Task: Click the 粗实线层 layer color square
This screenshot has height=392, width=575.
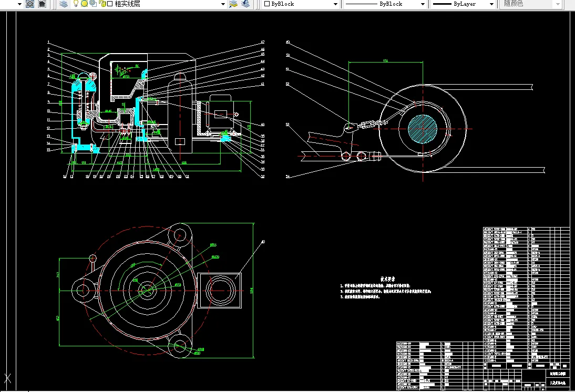Action: (x=110, y=4)
